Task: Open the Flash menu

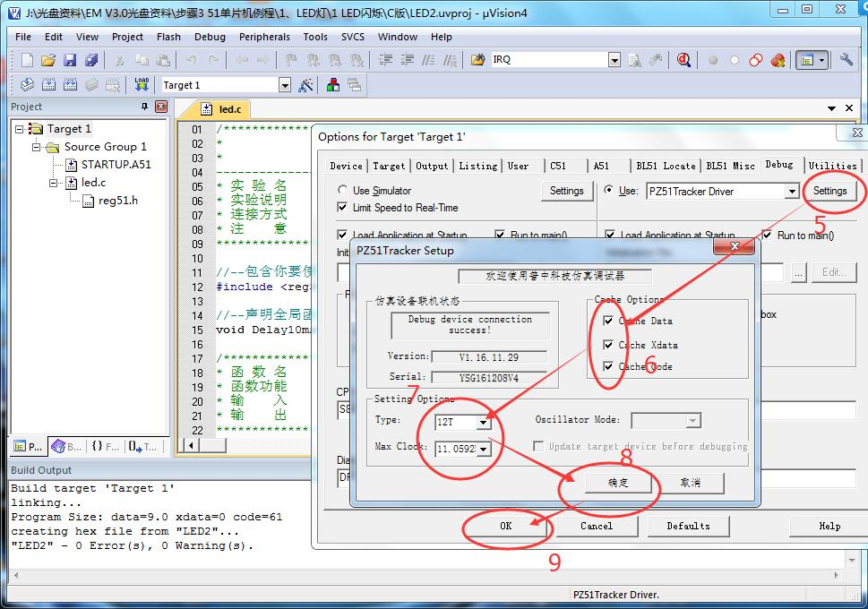Action: pyautogui.click(x=168, y=37)
